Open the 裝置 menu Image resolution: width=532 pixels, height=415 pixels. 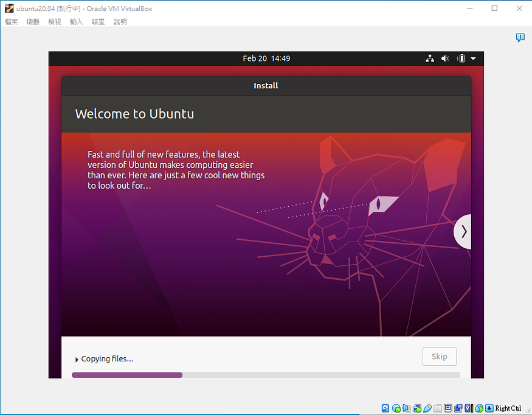(98, 22)
